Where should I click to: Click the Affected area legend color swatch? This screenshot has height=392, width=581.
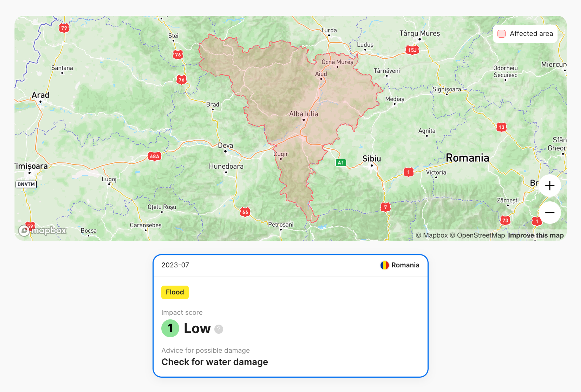click(502, 34)
